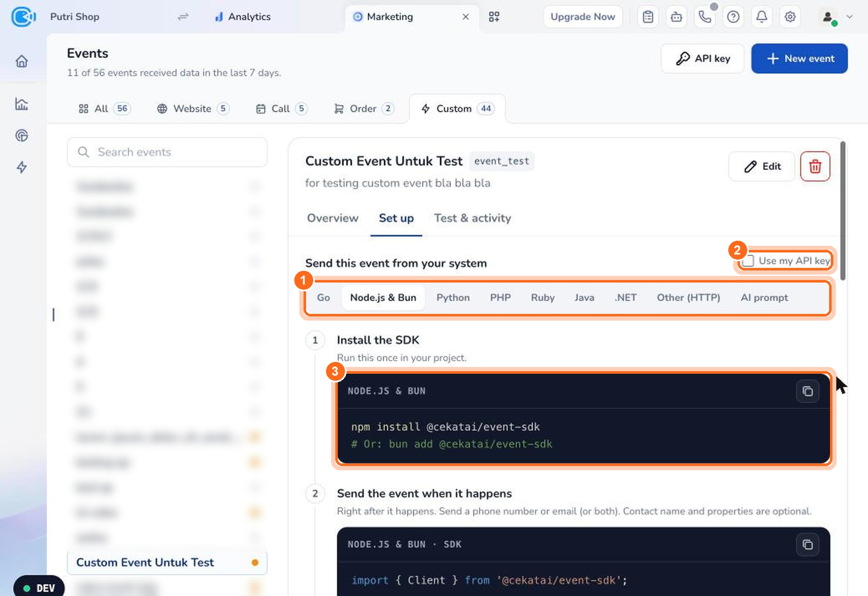Viewport: 868px width, 596px height.
Task: Open the settings gear icon
Action: click(790, 17)
